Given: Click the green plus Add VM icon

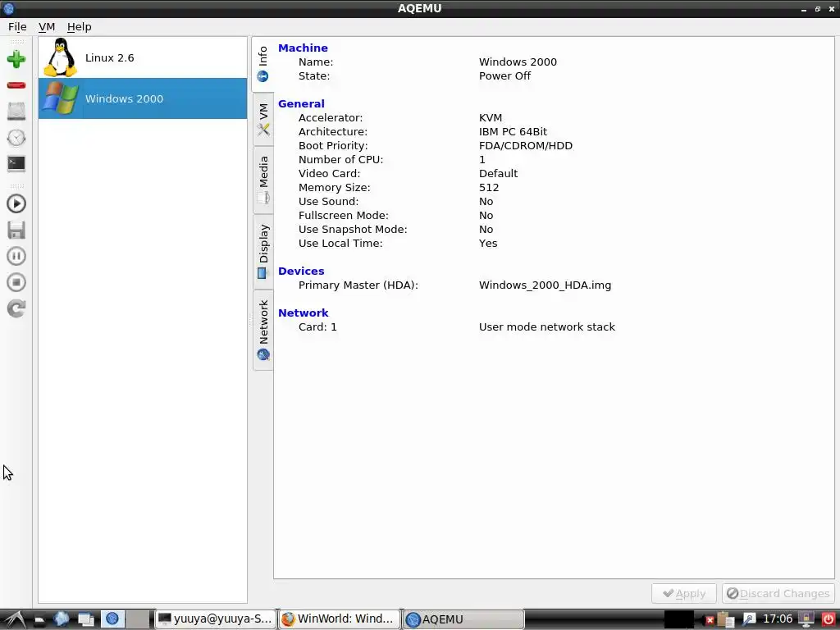Looking at the screenshot, I should pyautogui.click(x=16, y=59).
